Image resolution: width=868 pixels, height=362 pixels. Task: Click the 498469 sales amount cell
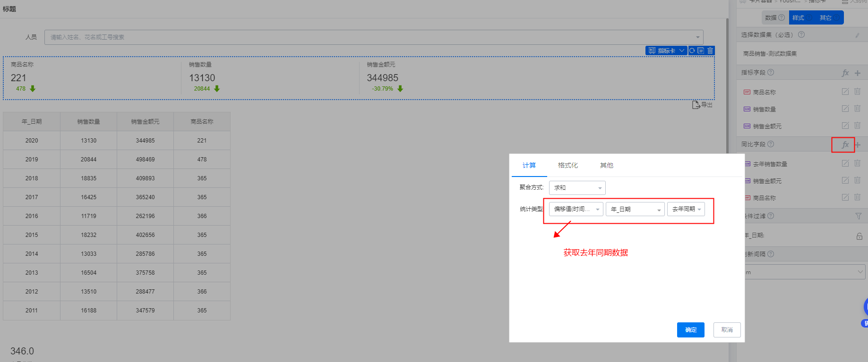coord(145,159)
